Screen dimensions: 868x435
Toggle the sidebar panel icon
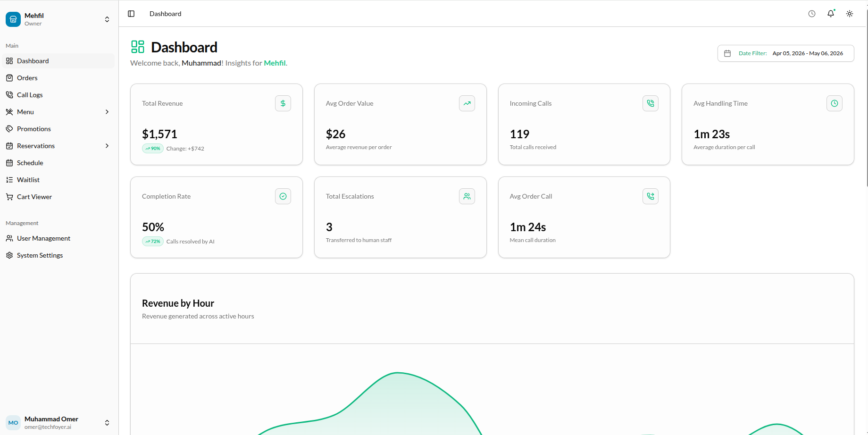click(x=131, y=14)
